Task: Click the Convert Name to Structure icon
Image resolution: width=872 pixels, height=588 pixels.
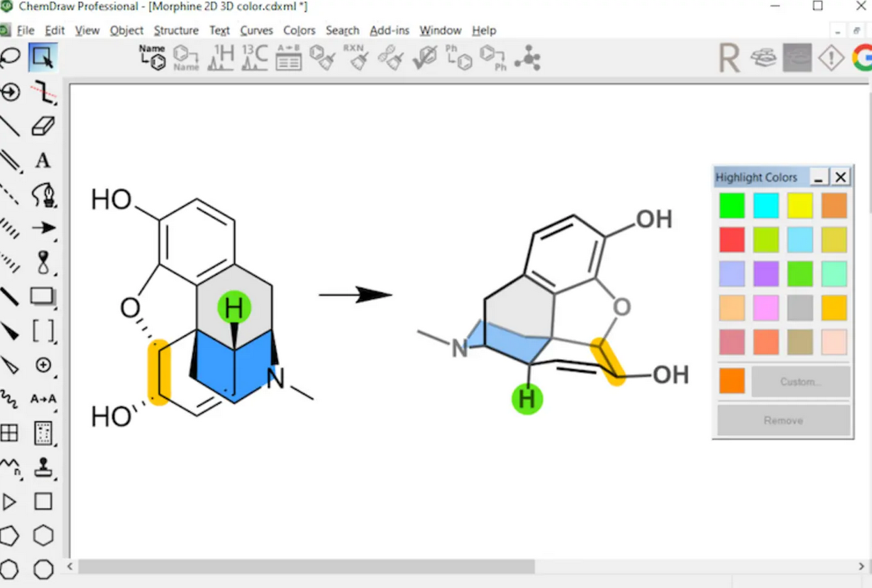Action: (153, 58)
